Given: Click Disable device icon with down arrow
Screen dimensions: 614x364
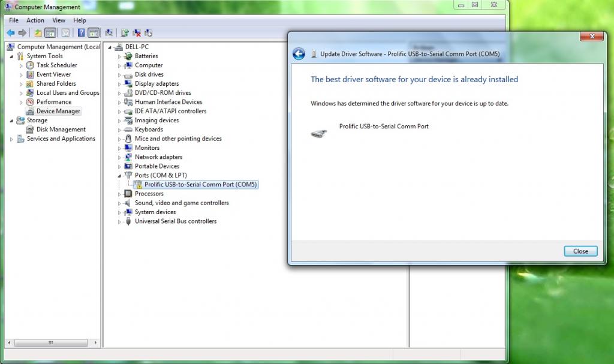Looking at the screenshot, I should pos(148,33).
